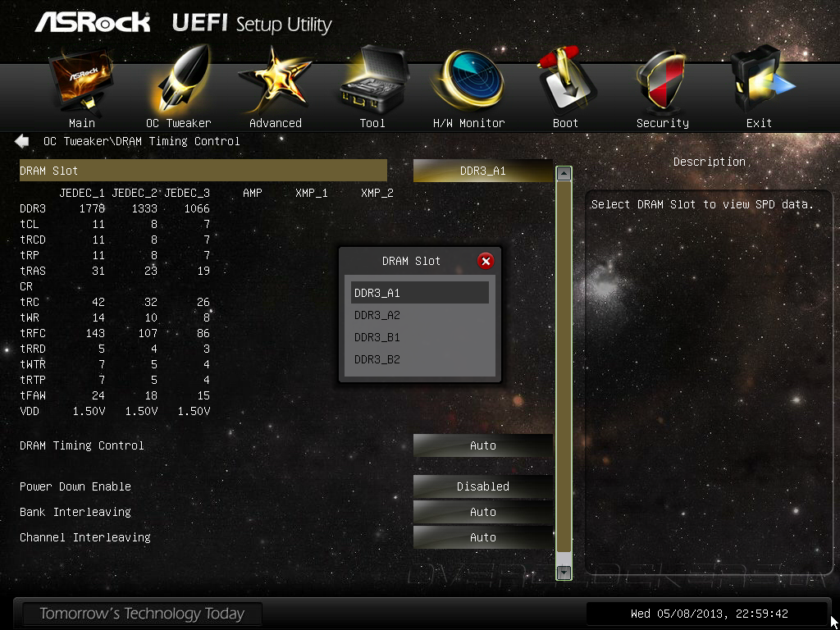
Task: Click the scrollbar down arrow
Action: [564, 572]
